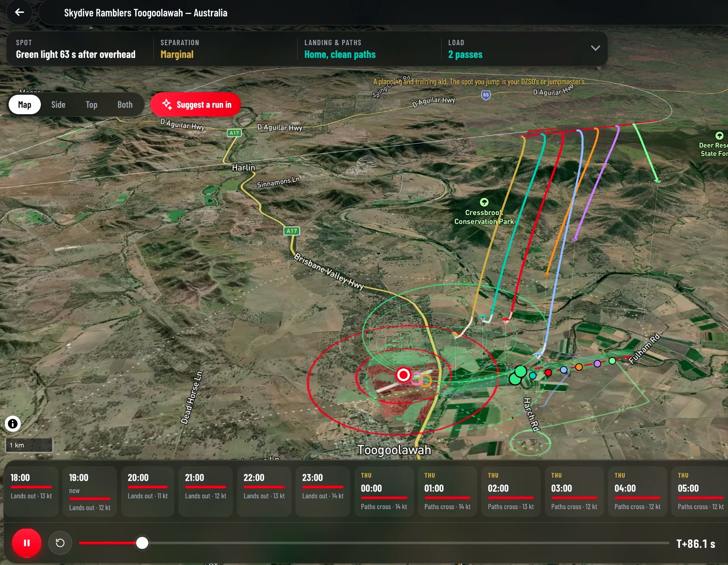The image size is (728, 565).
Task: Select the THU 03:00 forecast card
Action: click(x=574, y=491)
